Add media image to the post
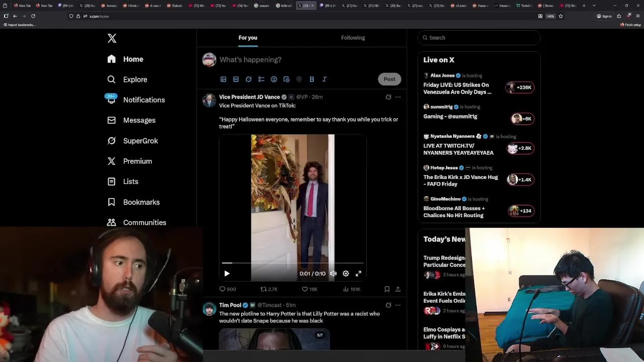This screenshot has width=644, height=362. coord(223,79)
